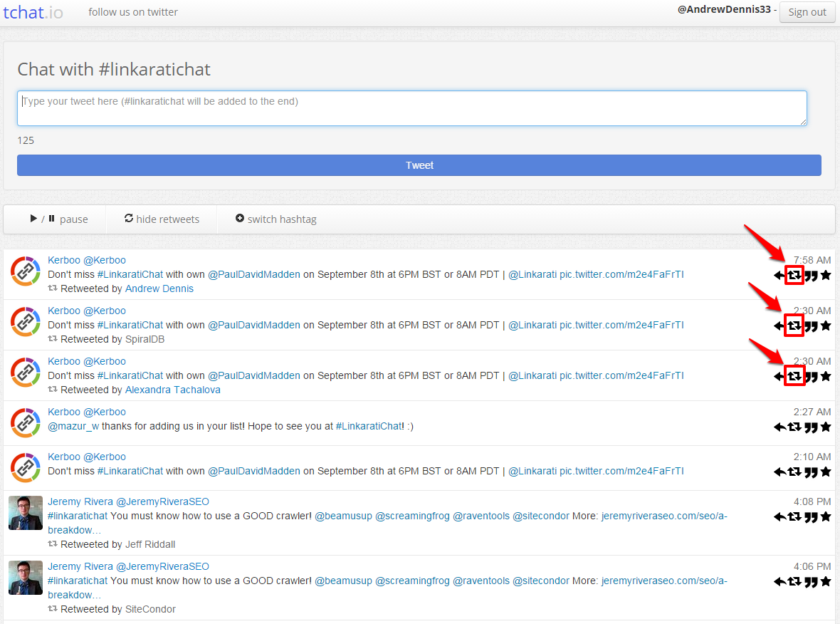Click Jeremy Rivera's avatar on 4:08 PM tweet

[x=26, y=513]
